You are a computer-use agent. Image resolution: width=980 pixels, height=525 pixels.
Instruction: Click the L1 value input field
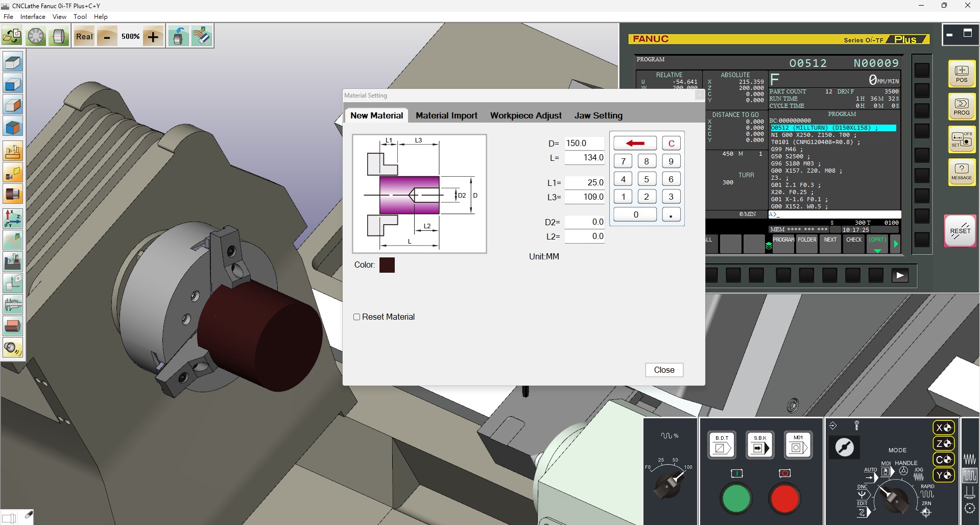pos(585,182)
